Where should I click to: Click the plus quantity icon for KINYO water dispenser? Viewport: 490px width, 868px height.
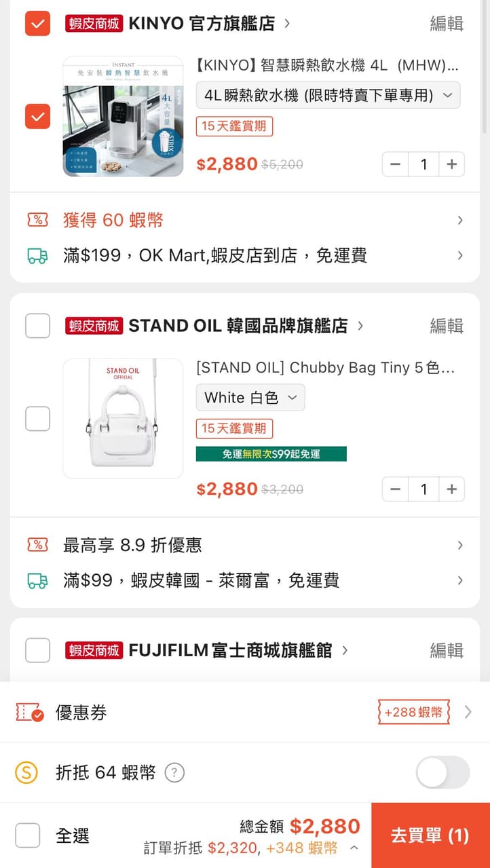point(451,164)
